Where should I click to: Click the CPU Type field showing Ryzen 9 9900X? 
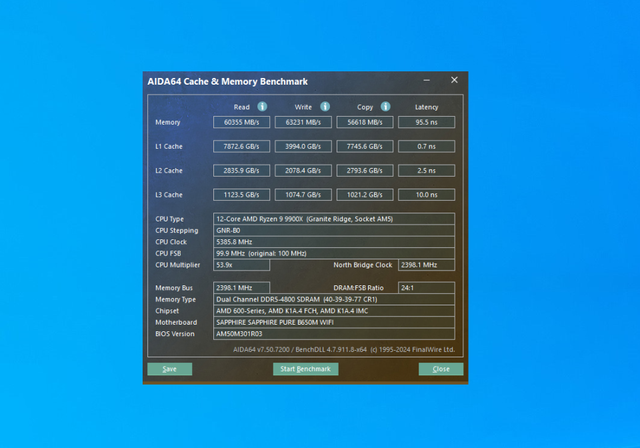tap(334, 219)
